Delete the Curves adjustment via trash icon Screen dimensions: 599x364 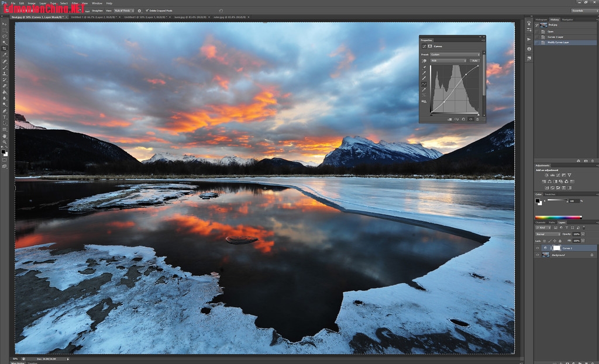click(x=478, y=119)
